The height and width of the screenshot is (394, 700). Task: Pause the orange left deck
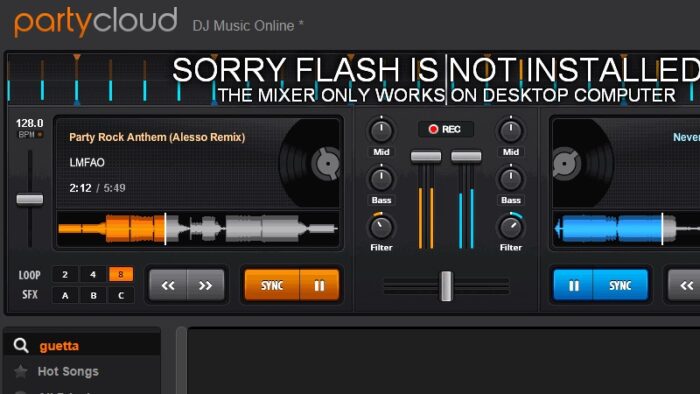pos(319,286)
